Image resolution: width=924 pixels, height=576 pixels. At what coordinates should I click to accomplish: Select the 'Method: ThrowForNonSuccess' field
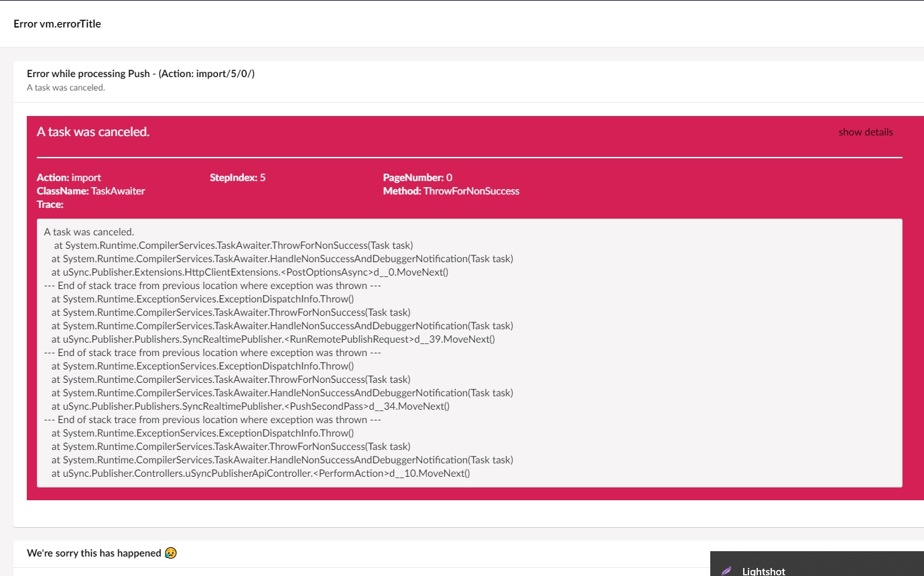coord(451,191)
